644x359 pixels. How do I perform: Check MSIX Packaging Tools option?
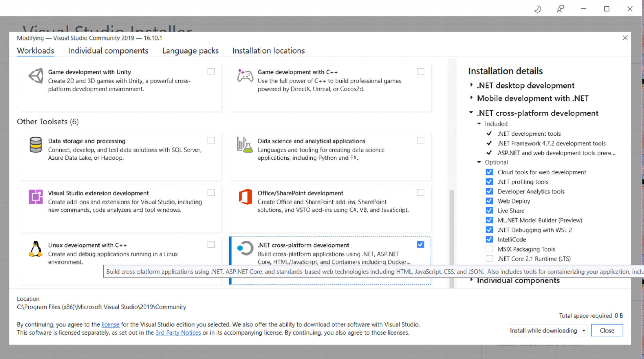click(489, 249)
